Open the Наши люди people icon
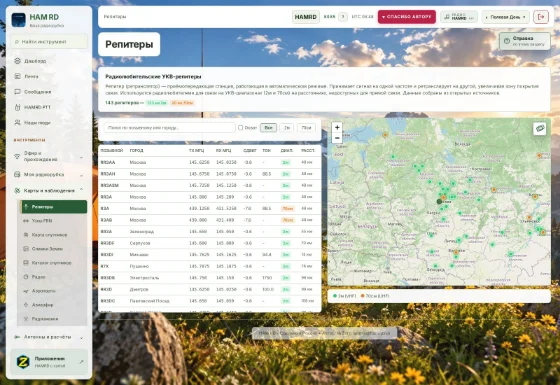The width and height of the screenshot is (560, 385). pos(17,122)
